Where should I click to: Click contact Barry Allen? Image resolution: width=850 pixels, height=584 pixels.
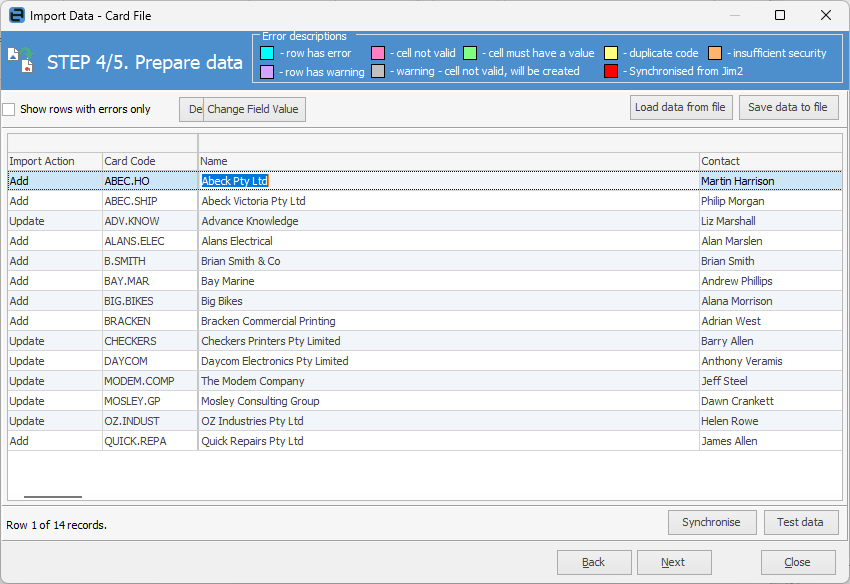tap(771, 342)
